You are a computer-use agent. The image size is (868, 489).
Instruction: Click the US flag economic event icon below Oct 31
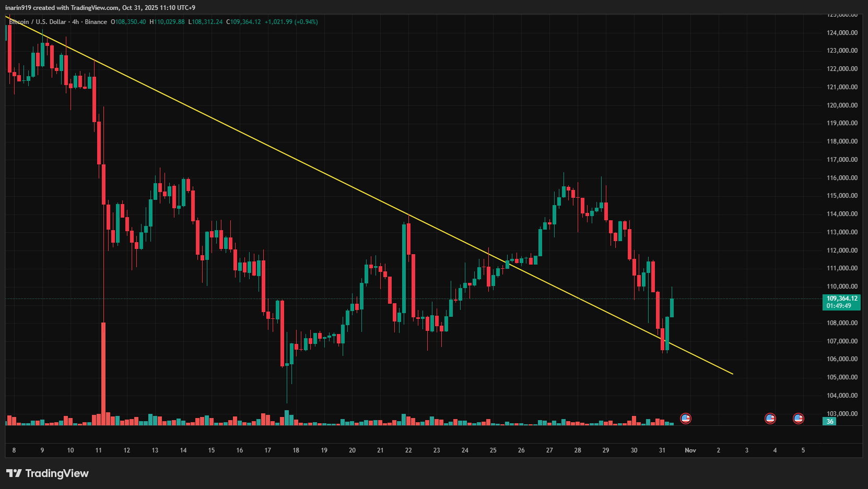(x=686, y=419)
